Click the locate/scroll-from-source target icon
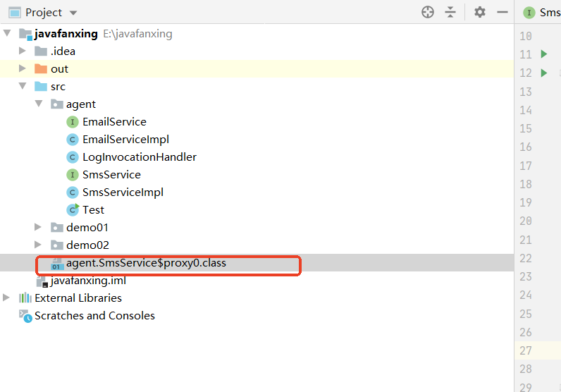The image size is (561, 392). tap(428, 12)
